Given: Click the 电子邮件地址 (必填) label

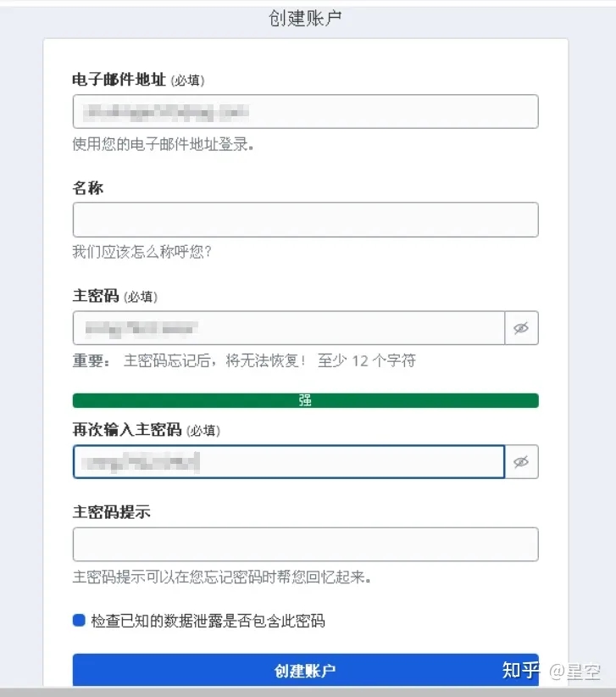Looking at the screenshot, I should (x=138, y=80).
